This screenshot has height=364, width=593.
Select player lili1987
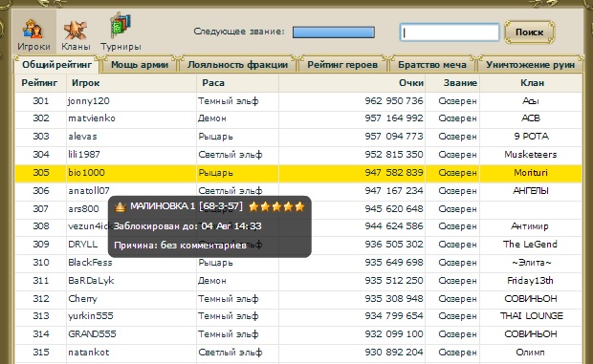[x=84, y=155]
